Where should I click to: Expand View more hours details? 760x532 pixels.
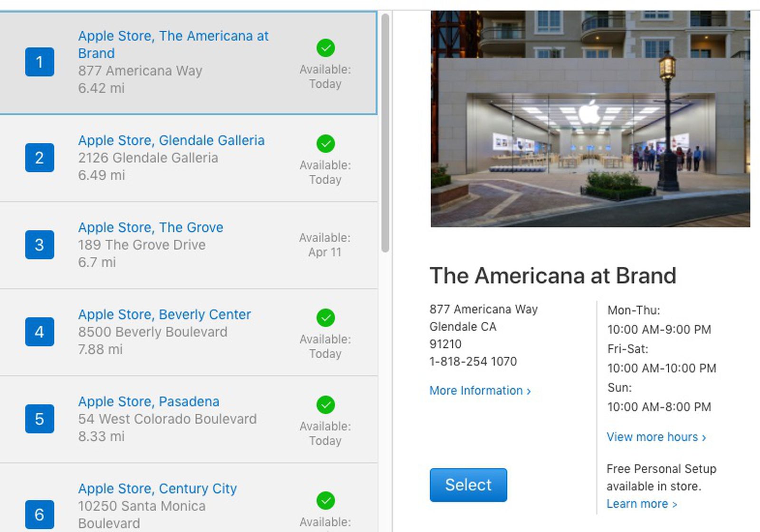click(x=656, y=437)
